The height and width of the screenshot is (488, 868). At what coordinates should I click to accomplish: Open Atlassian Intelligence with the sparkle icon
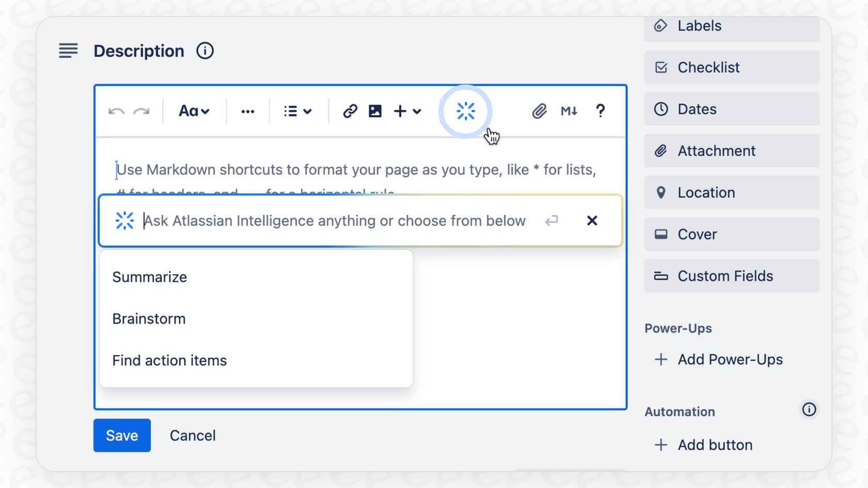click(x=465, y=111)
